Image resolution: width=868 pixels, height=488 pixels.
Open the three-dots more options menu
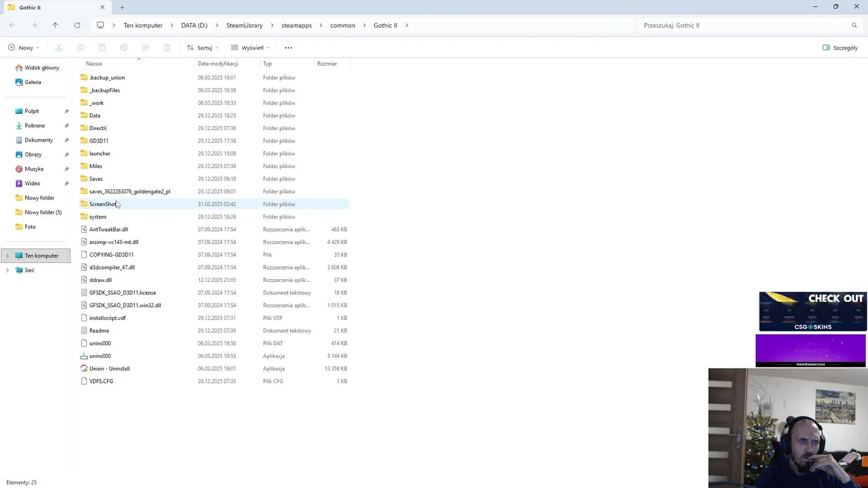[x=288, y=47]
